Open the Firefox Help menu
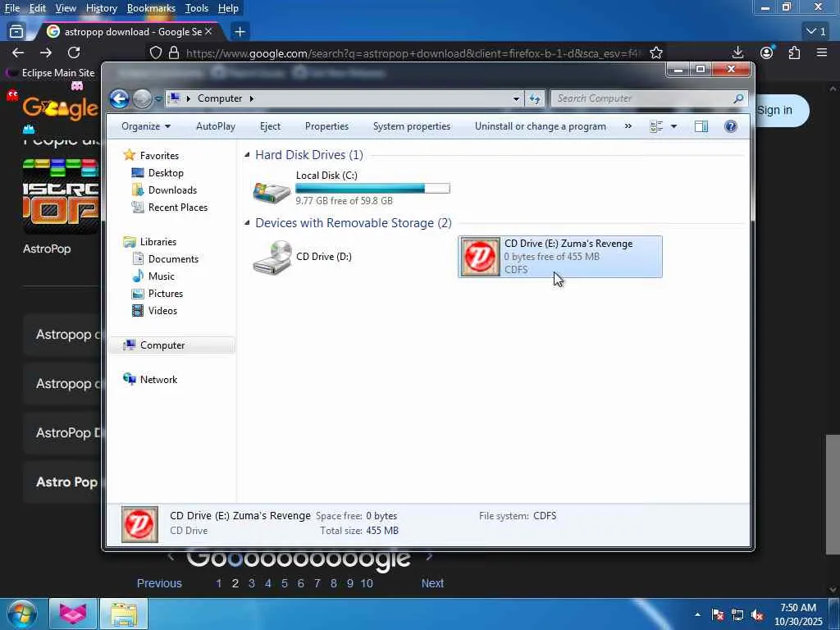 (228, 8)
